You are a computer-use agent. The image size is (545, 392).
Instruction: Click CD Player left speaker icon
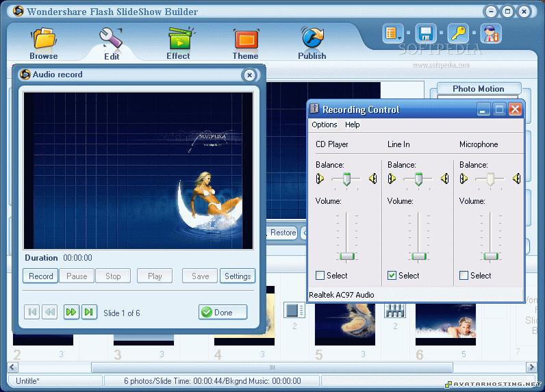point(320,179)
